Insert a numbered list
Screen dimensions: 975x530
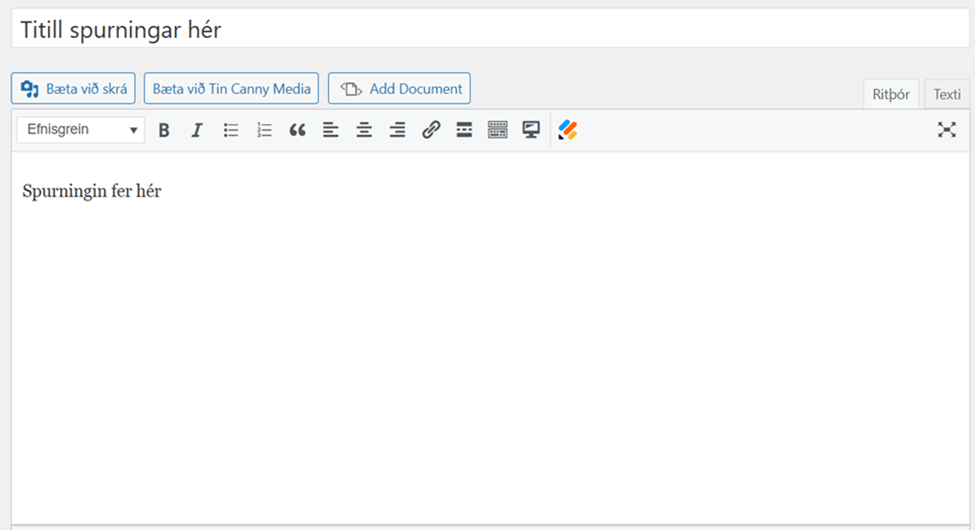coord(264,130)
